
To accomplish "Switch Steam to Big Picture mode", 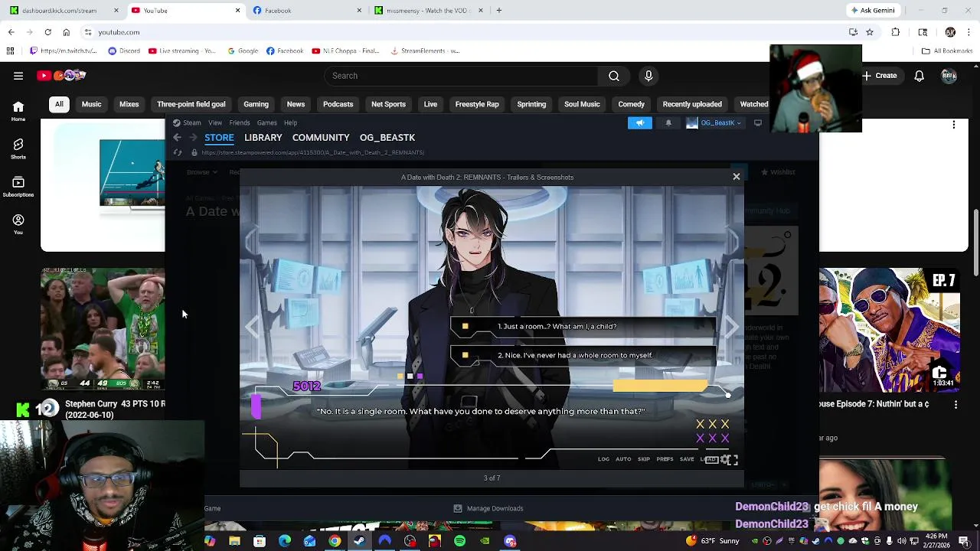I will click(x=758, y=122).
